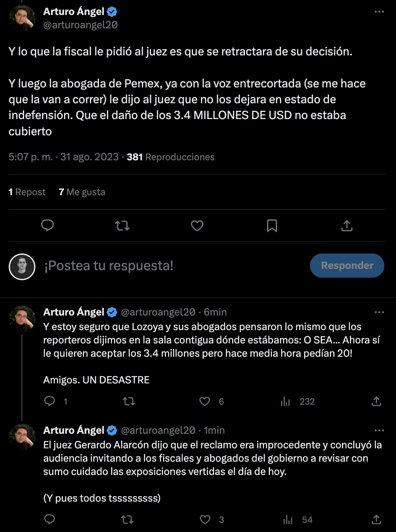396x532 pixels.
Task: Reply to the 'juez Gerardo Alarcón' tweet
Action: tap(49, 520)
